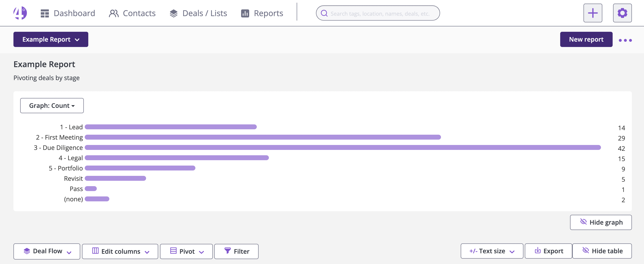Screen dimensions: 644x264
Task: Open the Edit columns menu
Action: point(120,251)
